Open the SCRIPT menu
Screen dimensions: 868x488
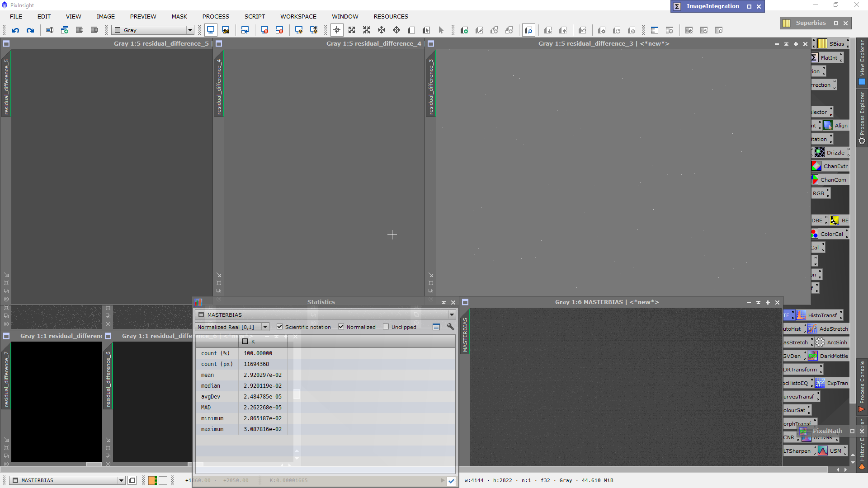pos(255,16)
